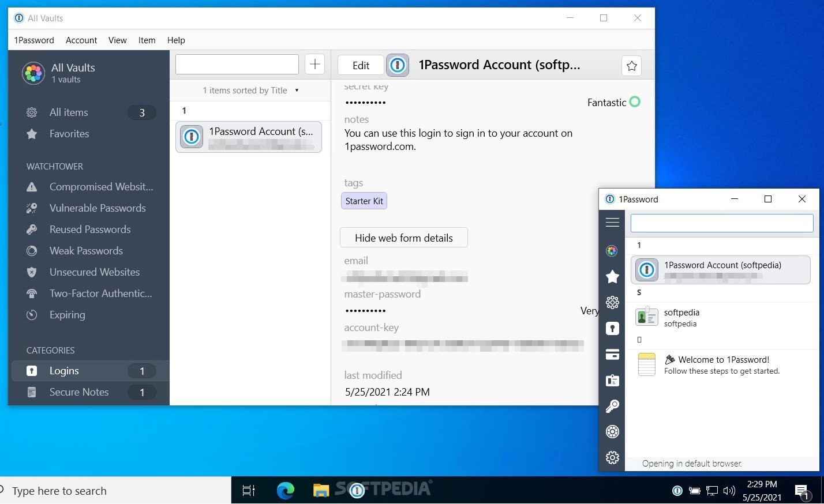
Task: Click the Starter Kit tag
Action: pyautogui.click(x=364, y=201)
